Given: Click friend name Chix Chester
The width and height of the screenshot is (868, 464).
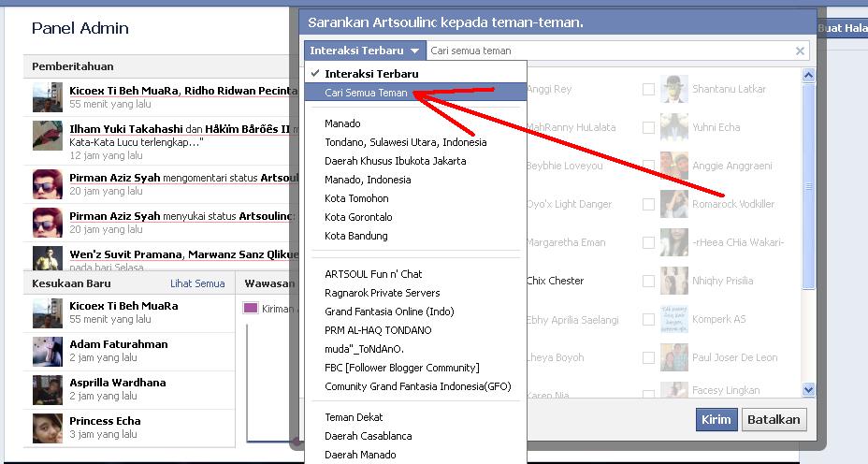Looking at the screenshot, I should (x=556, y=281).
